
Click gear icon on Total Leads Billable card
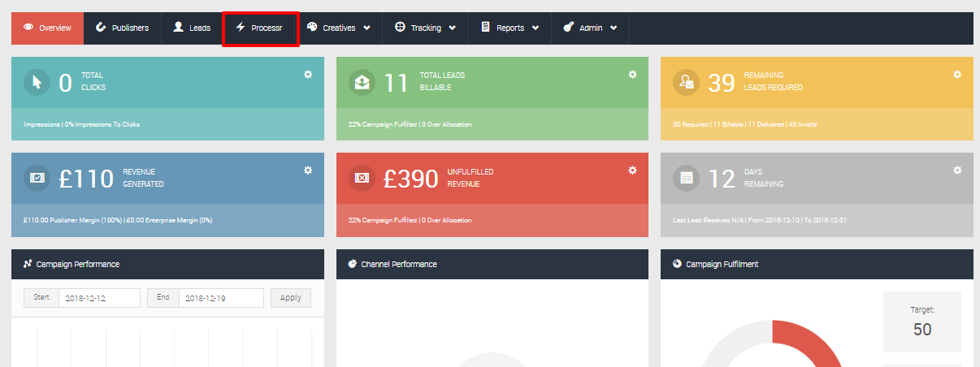[632, 75]
